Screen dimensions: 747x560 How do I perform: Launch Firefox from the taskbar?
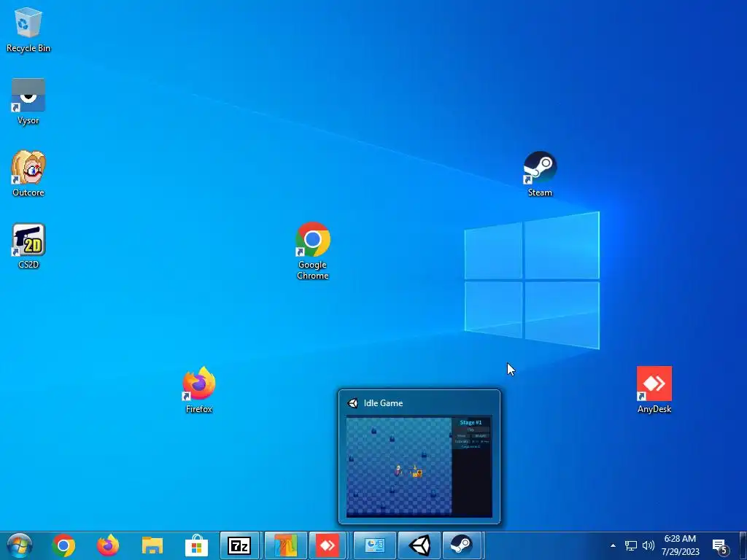tap(108, 545)
